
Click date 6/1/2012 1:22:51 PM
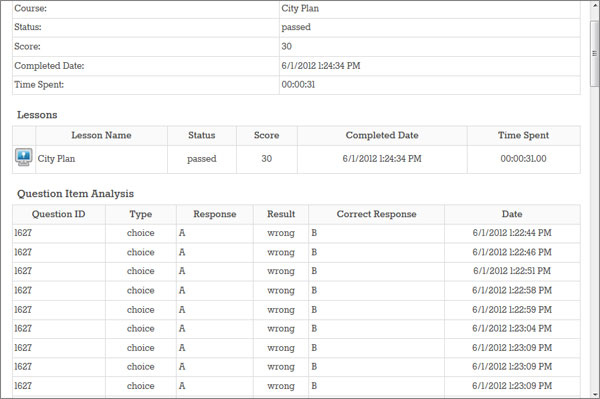coord(512,271)
